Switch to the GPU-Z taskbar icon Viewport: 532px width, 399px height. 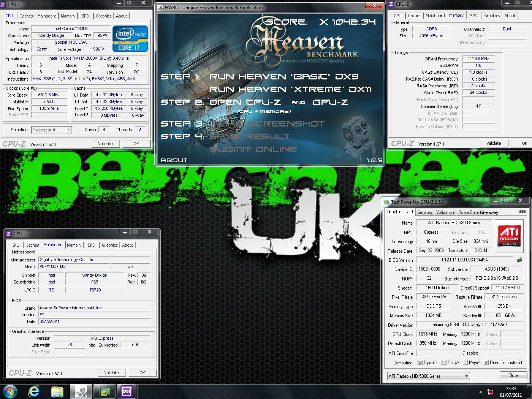(104, 391)
